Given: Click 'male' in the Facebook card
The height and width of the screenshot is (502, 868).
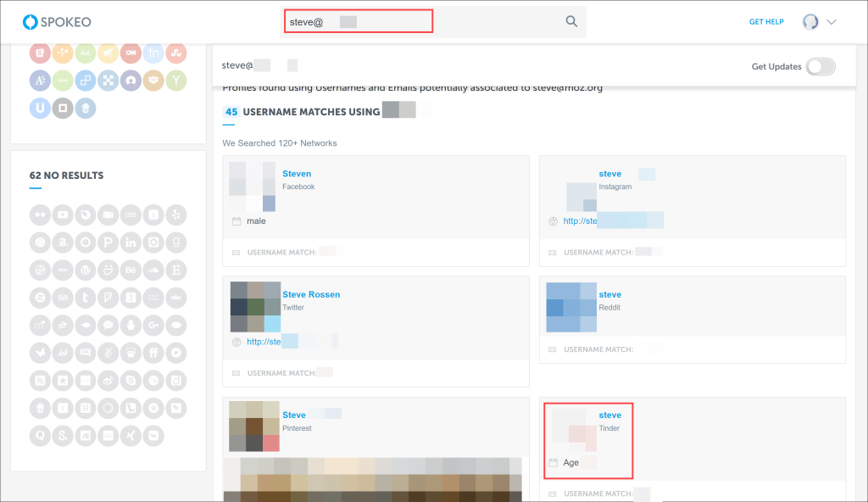Looking at the screenshot, I should (256, 221).
